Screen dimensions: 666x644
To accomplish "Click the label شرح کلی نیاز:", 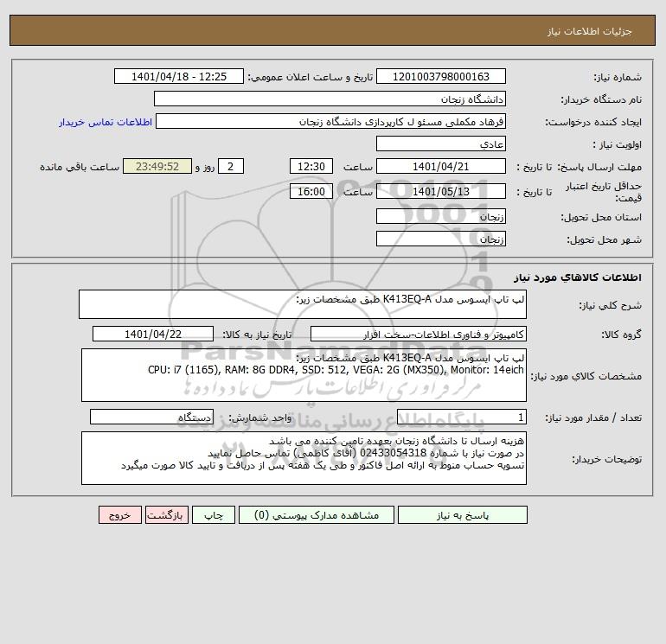I will point(611,305).
